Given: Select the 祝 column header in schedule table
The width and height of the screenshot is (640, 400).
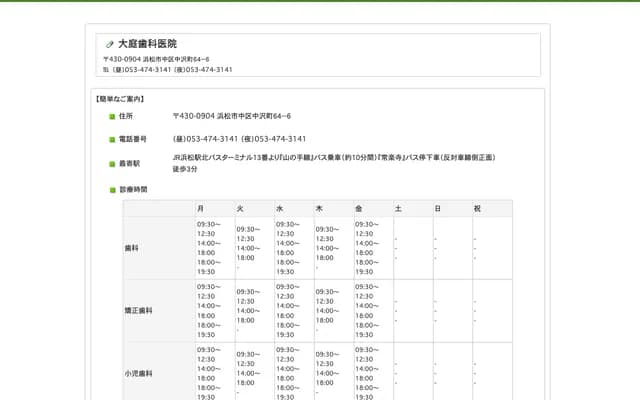Looking at the screenshot, I should click(477, 208).
